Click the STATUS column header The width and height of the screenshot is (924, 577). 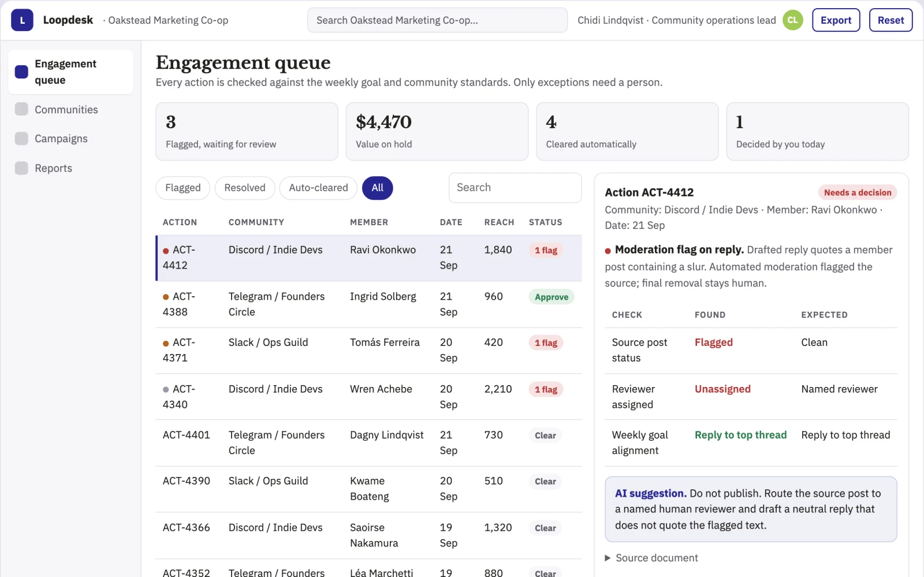click(546, 222)
